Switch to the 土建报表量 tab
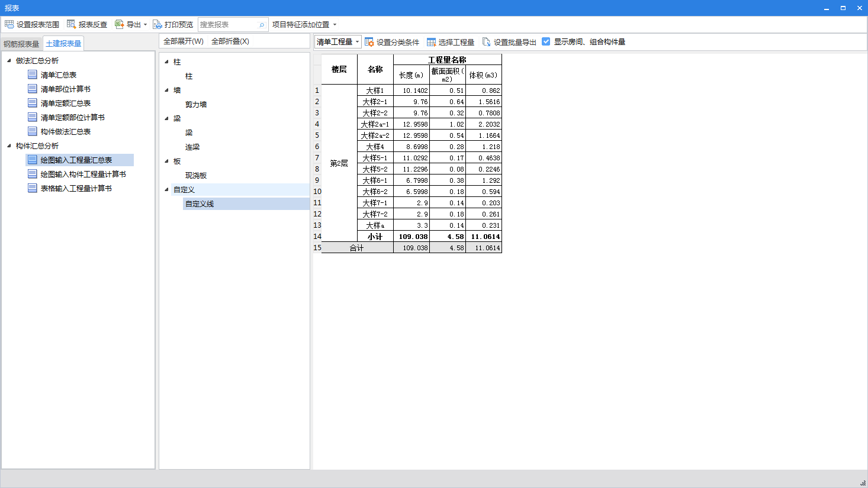 (x=63, y=44)
